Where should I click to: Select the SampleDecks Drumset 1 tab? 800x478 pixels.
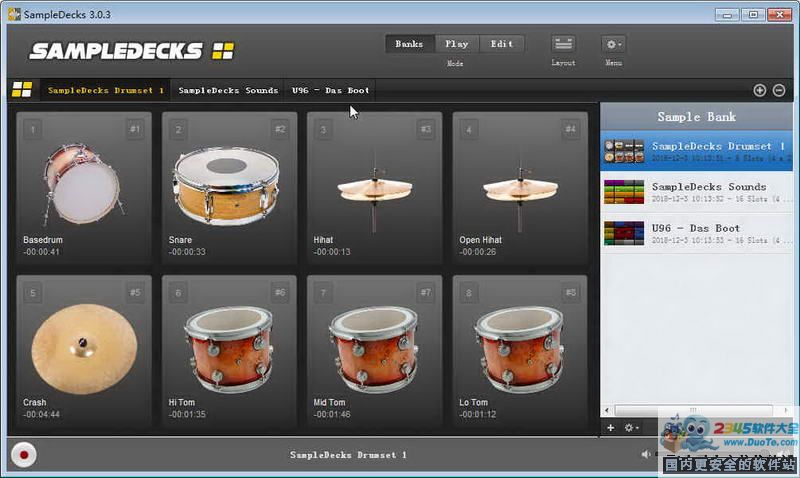coord(106,90)
